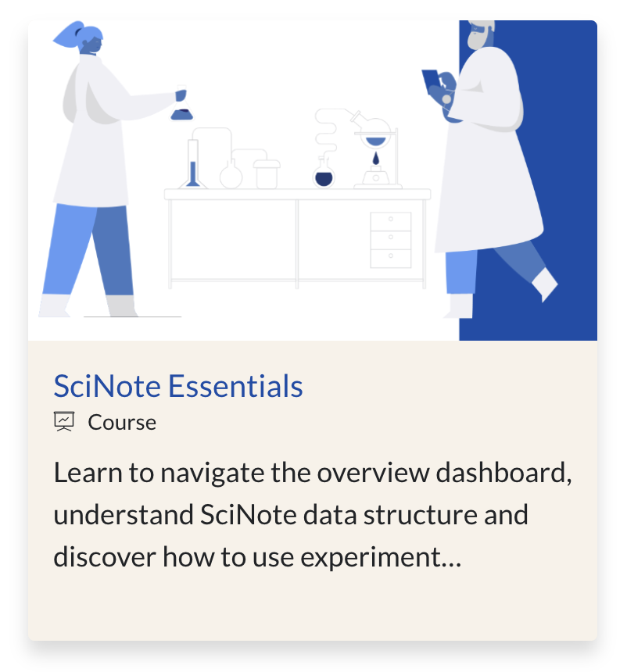627x672 pixels.
Task: Click the course card illustration thumbnail
Action: coord(313,181)
